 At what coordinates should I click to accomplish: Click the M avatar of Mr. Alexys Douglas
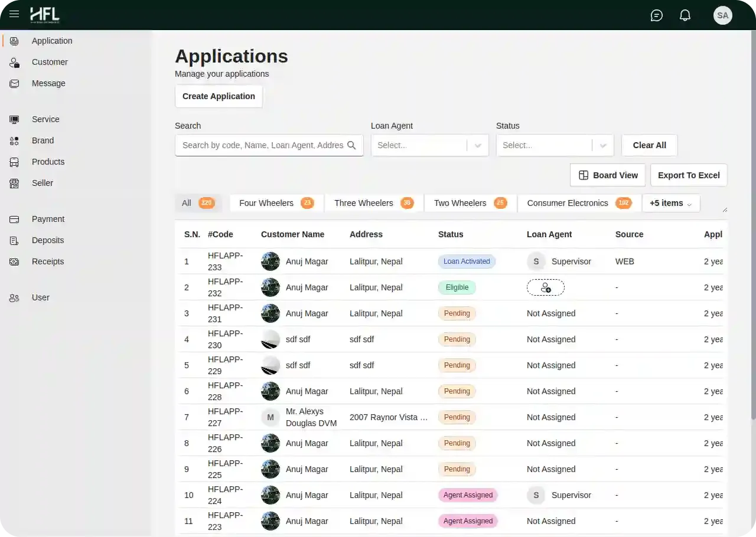tap(271, 417)
